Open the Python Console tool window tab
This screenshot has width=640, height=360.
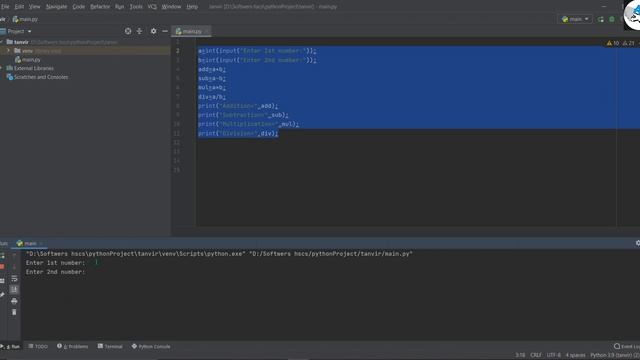(151, 347)
